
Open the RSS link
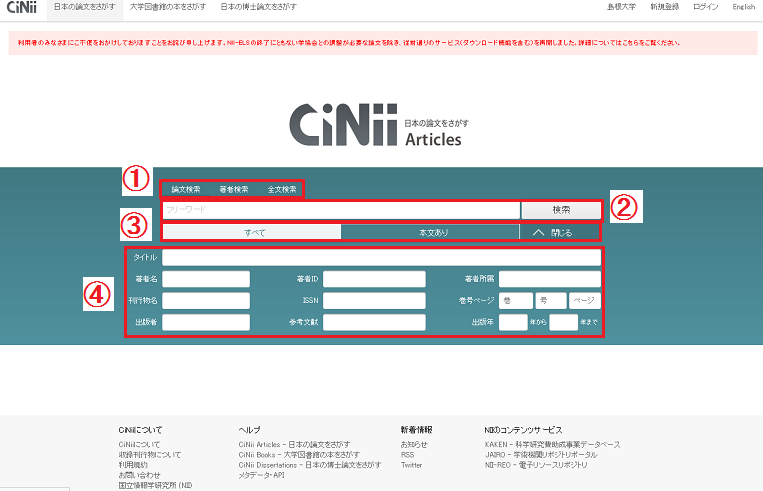[x=407, y=455]
